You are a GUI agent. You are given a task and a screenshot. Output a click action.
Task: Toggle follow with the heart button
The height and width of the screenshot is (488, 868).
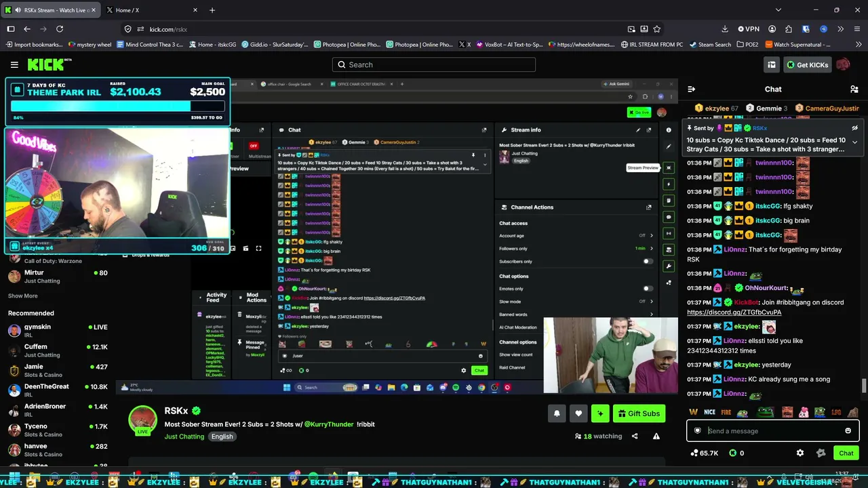click(578, 413)
